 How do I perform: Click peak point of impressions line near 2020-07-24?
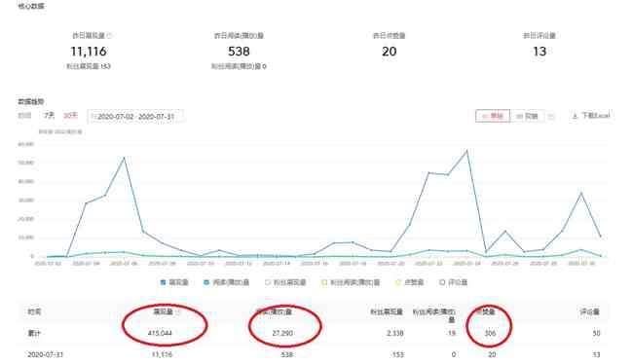tap(467, 151)
